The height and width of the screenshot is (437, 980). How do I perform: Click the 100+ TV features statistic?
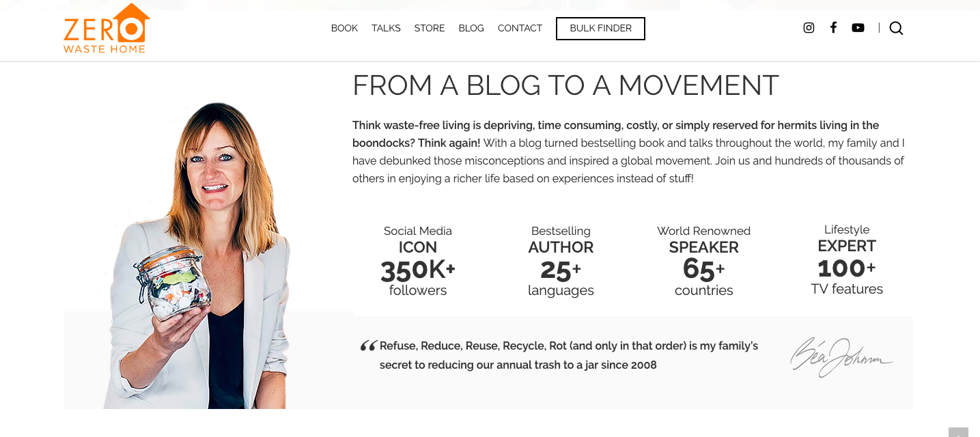click(847, 260)
